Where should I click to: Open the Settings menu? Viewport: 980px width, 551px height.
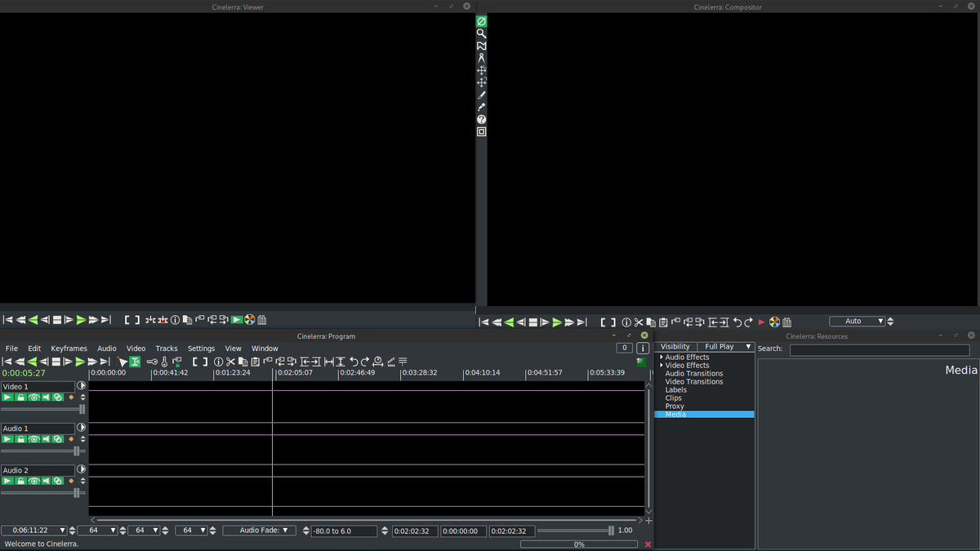pyautogui.click(x=201, y=349)
